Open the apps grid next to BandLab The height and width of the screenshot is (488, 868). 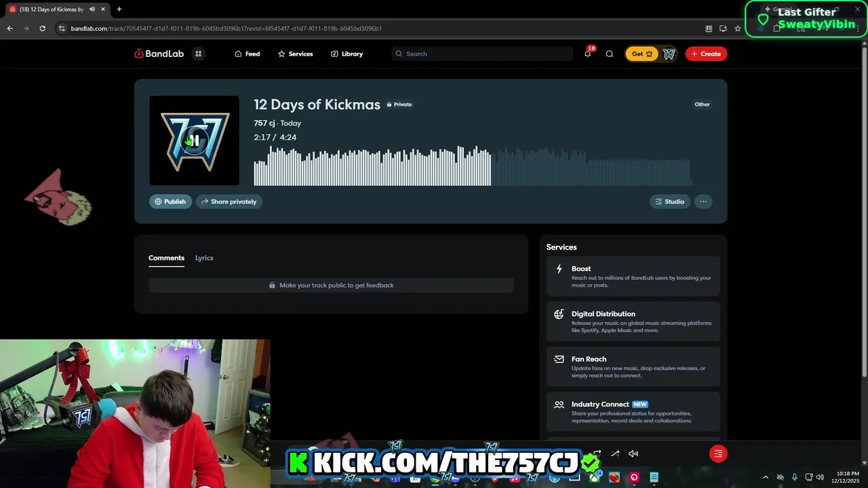coord(199,54)
